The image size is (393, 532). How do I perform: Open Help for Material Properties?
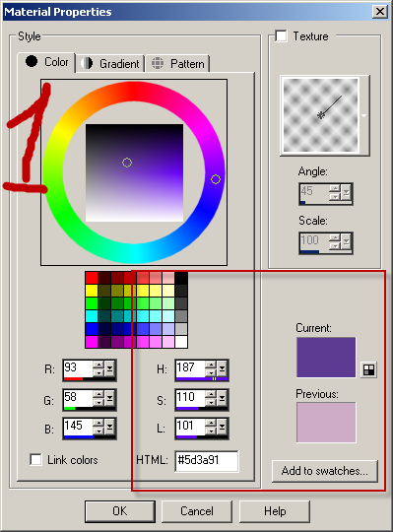275,511
